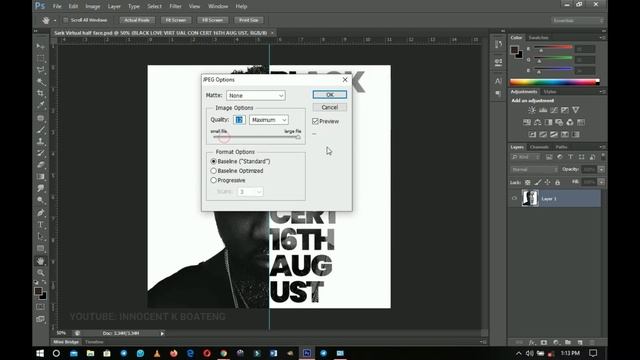Switch to the Paths tab

click(x=561, y=147)
